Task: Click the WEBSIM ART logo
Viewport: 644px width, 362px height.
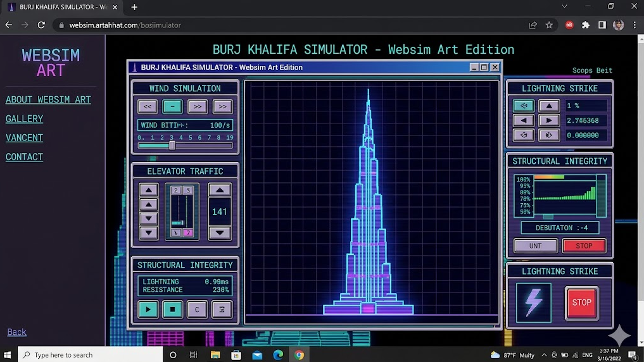Action: click(51, 63)
